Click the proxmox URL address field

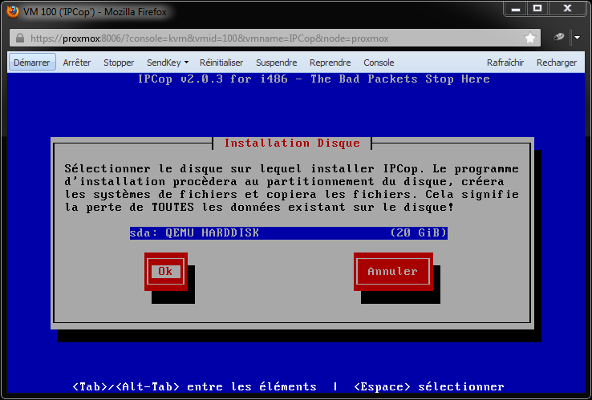(276, 38)
